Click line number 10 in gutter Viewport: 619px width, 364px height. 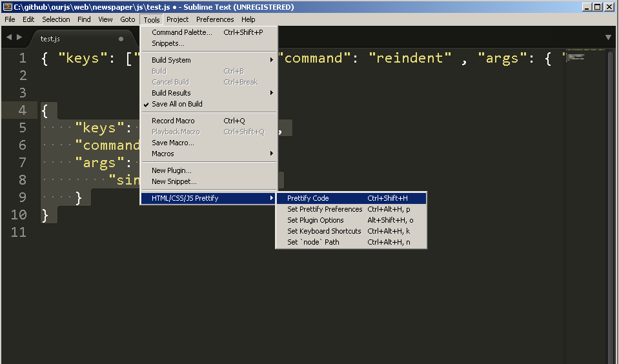(19, 214)
